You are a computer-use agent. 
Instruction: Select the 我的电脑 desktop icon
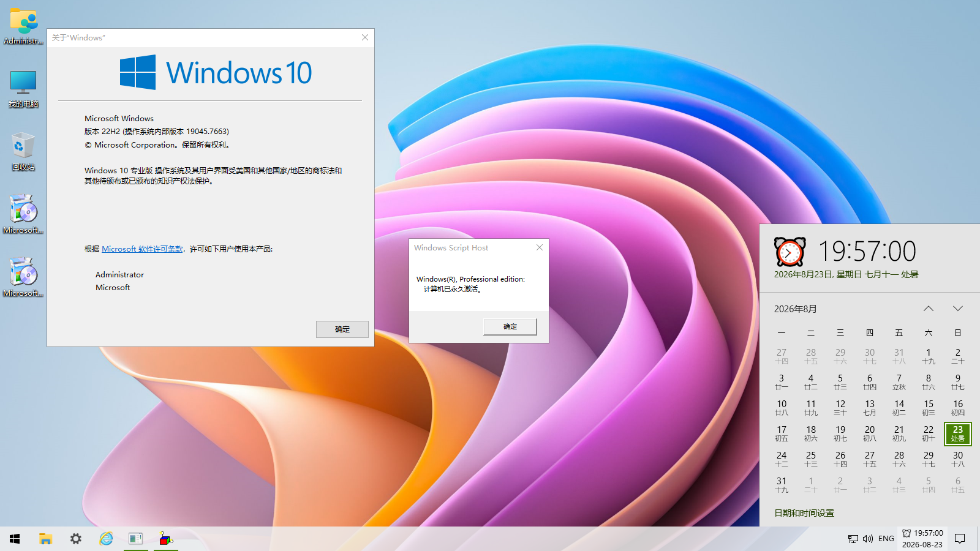click(x=23, y=89)
